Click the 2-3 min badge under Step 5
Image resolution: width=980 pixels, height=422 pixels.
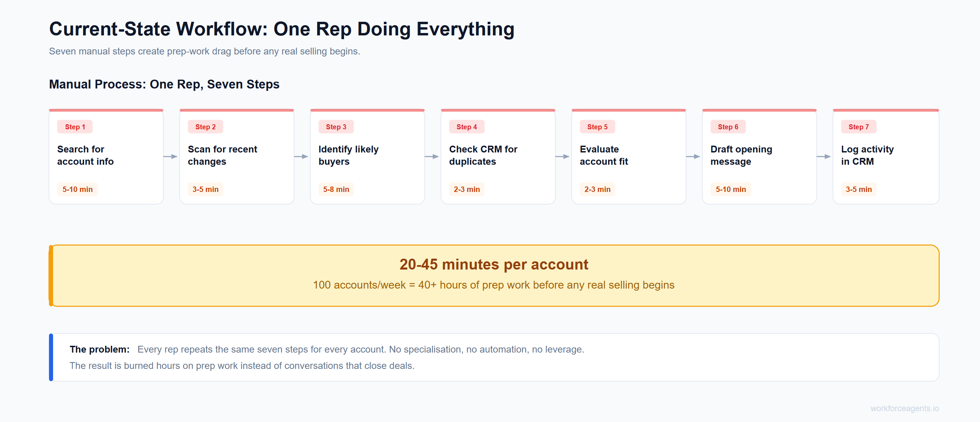click(597, 189)
